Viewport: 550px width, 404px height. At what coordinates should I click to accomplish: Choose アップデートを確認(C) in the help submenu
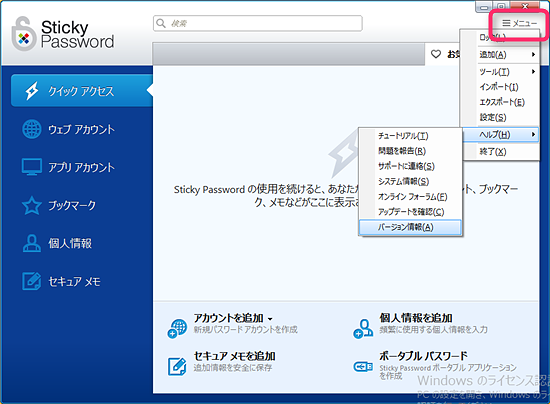pyautogui.click(x=410, y=212)
